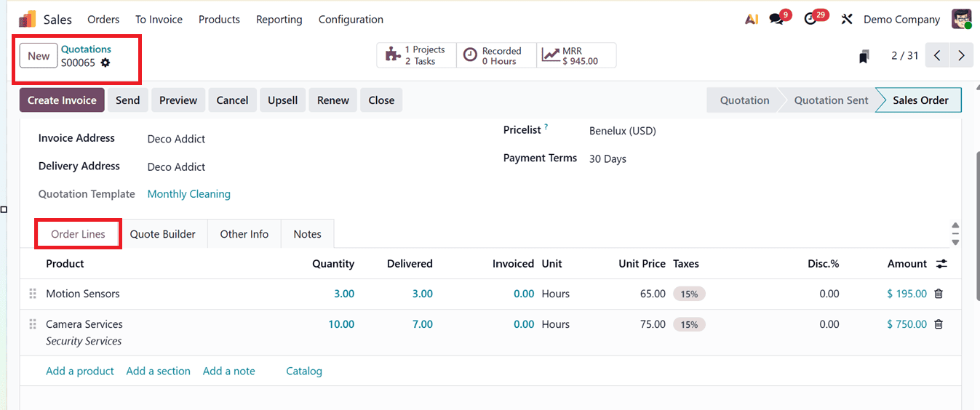
Task: Open the Monthly Cleaning template link
Action: point(189,194)
